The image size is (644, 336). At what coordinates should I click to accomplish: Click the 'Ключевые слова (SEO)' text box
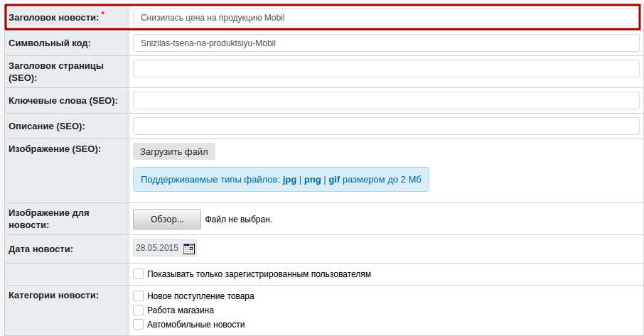point(386,100)
